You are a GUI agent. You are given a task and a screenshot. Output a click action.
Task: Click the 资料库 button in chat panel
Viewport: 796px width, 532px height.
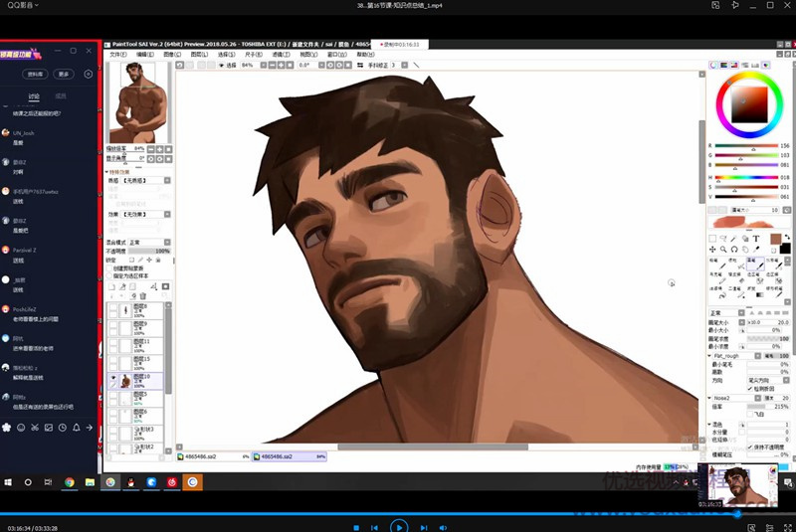(x=35, y=74)
